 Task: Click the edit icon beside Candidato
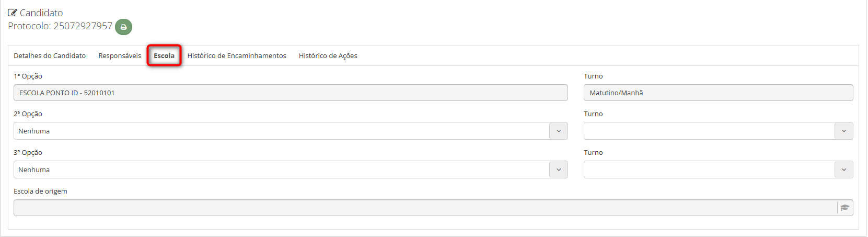click(13, 13)
